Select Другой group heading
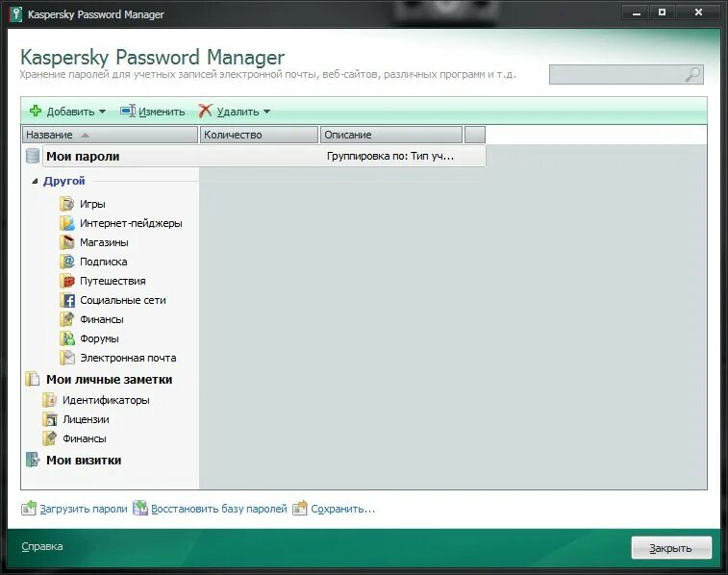728x575 pixels. click(x=64, y=181)
